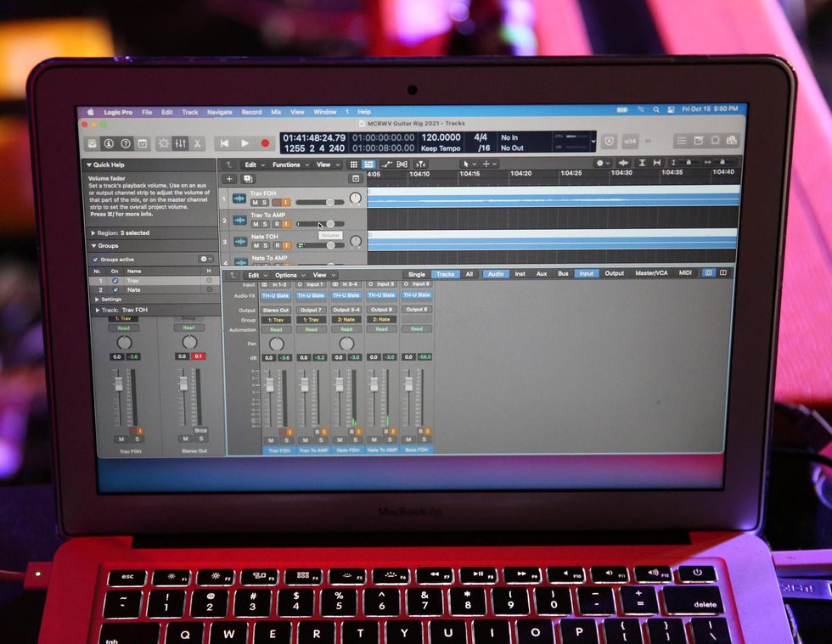Click the vertical auto zoom button
Screen dimensions: 832x644
coord(642,163)
